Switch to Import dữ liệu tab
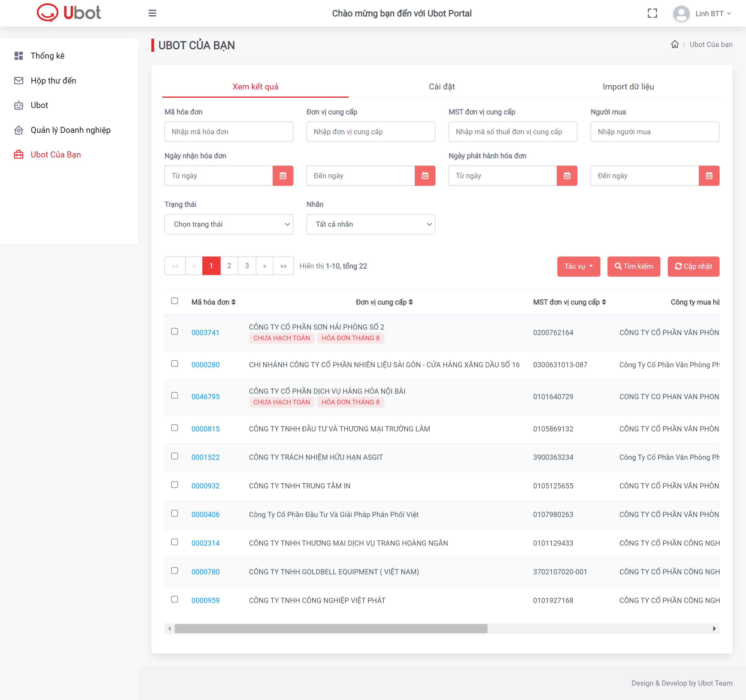 (x=628, y=87)
